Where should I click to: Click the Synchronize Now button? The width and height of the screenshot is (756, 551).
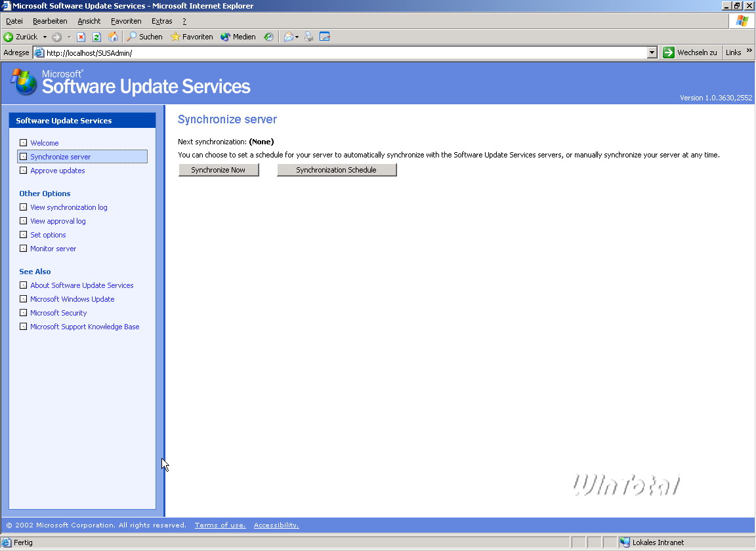pos(219,170)
